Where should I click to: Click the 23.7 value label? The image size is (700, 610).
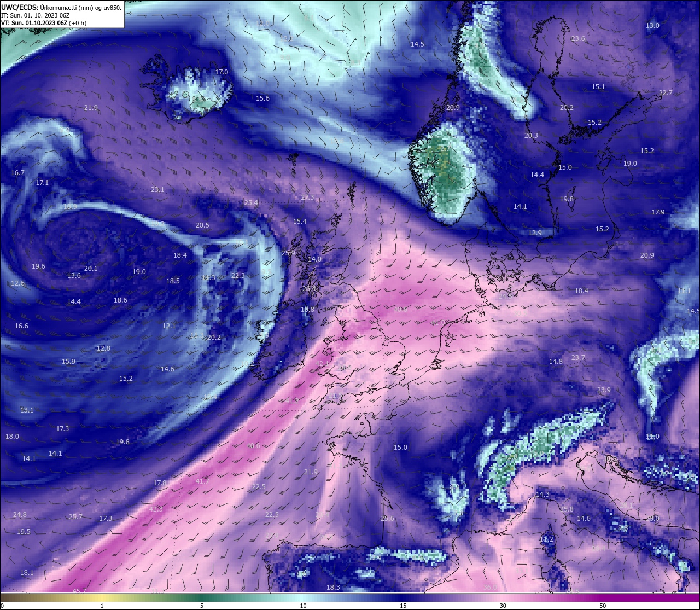[x=578, y=358]
